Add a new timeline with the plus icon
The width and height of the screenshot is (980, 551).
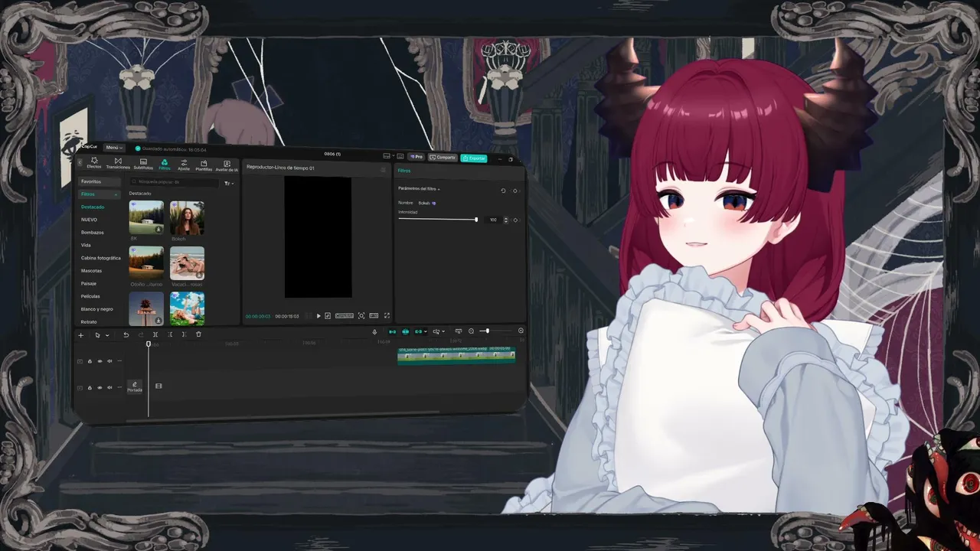80,334
